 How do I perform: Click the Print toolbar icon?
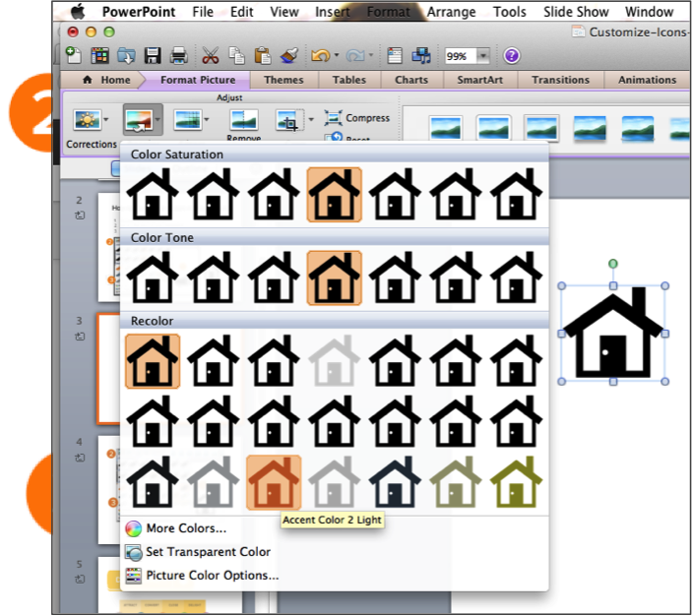(179, 56)
